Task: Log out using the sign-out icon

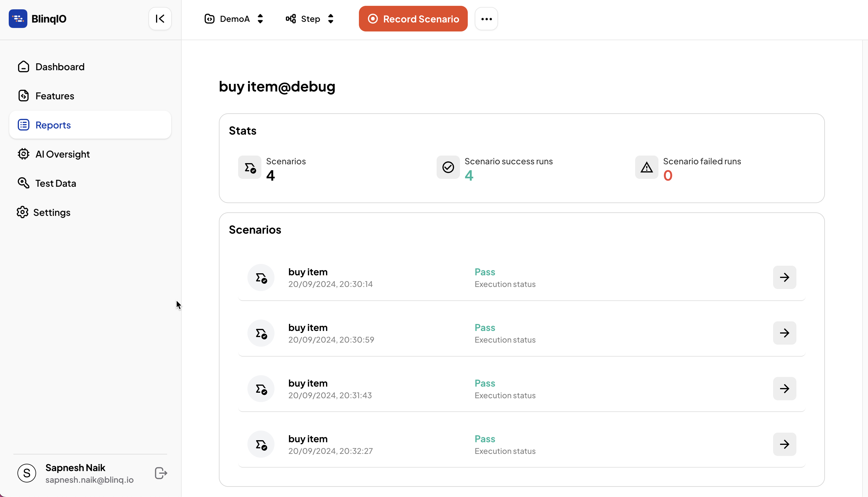Action: [x=161, y=473]
